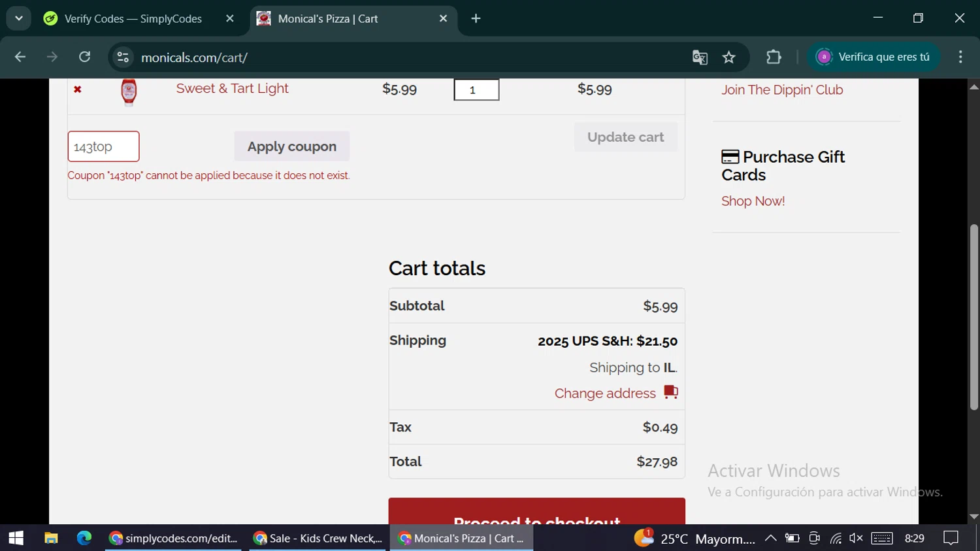Open the Sweet & Tart Light product link
Screen dimensions: 980x551
coord(232,88)
